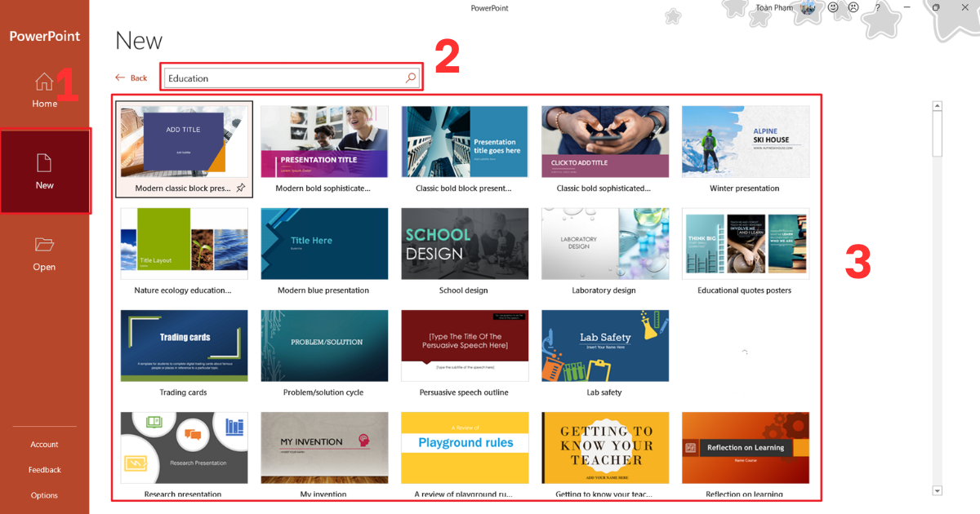Click 'Persuasive speech outline' caption text

click(x=464, y=392)
